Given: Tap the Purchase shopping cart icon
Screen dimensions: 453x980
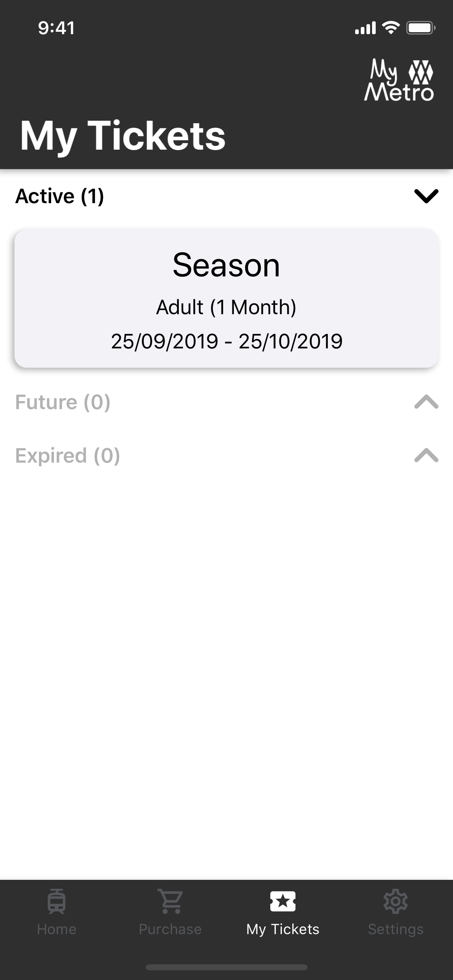Looking at the screenshot, I should click(x=170, y=902).
